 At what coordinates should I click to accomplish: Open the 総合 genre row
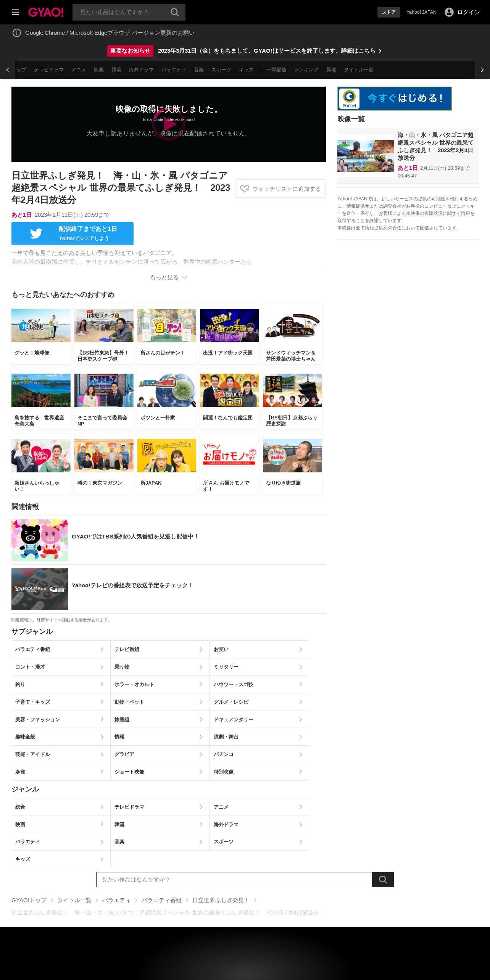(x=61, y=807)
